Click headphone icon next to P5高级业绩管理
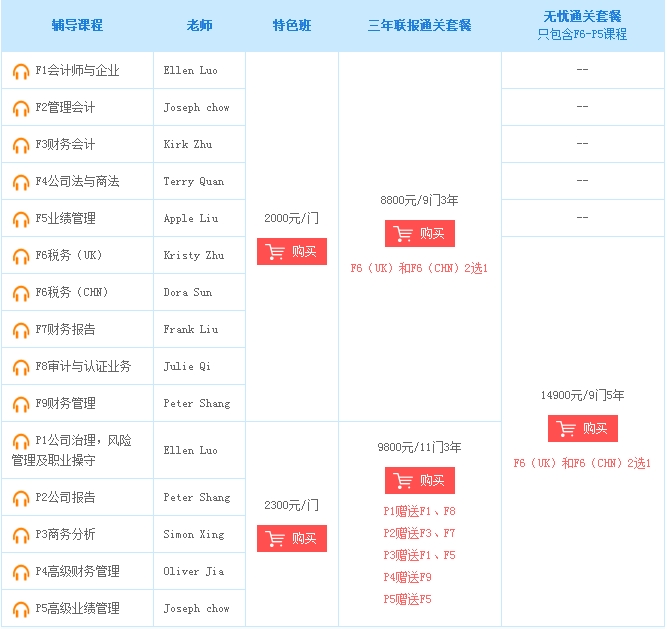Viewport: 667px width, 629px height. (21, 610)
